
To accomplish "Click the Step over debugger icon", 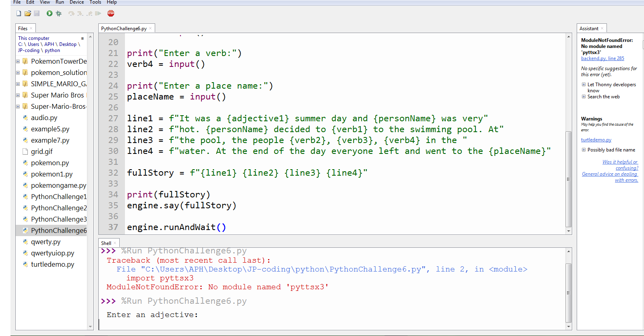I will coord(71,13).
